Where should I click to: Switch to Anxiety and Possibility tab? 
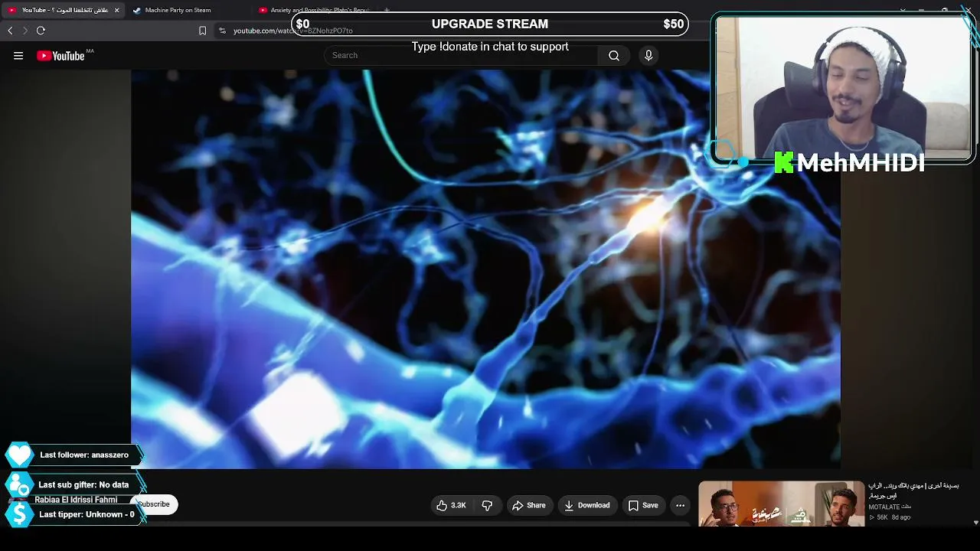click(315, 11)
